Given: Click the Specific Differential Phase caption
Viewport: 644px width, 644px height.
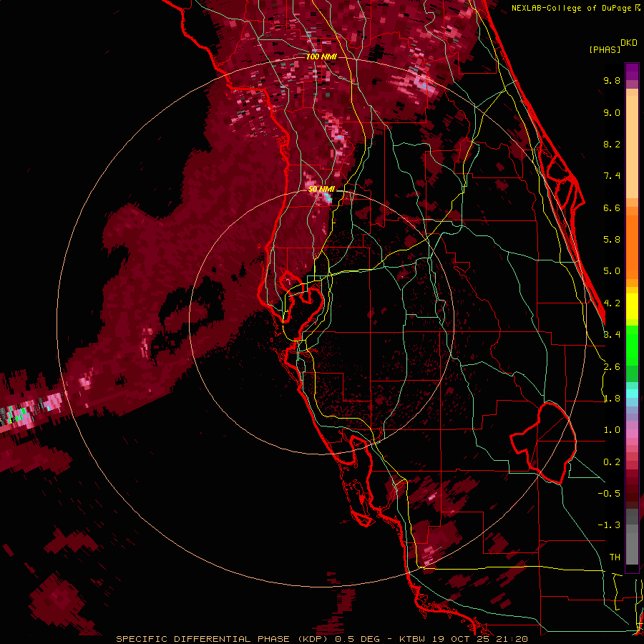Looking at the screenshot, I should (321, 639).
